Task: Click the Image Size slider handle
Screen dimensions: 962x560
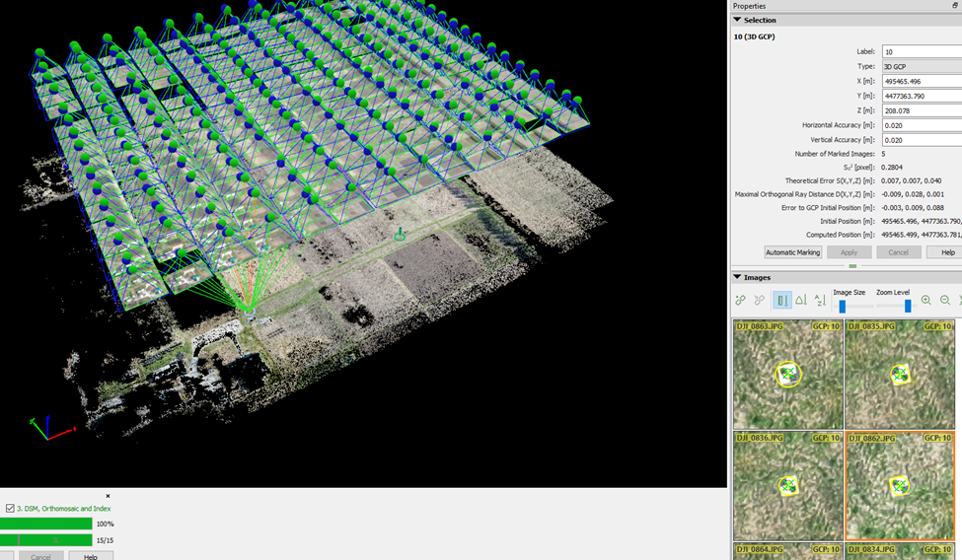Action: pos(843,306)
